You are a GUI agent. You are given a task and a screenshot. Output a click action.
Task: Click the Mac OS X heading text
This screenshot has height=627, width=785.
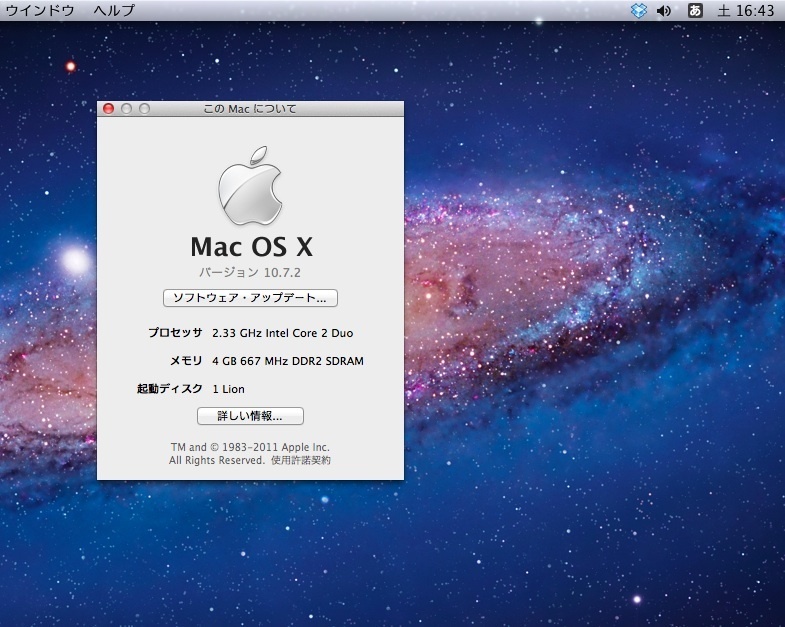(251, 247)
